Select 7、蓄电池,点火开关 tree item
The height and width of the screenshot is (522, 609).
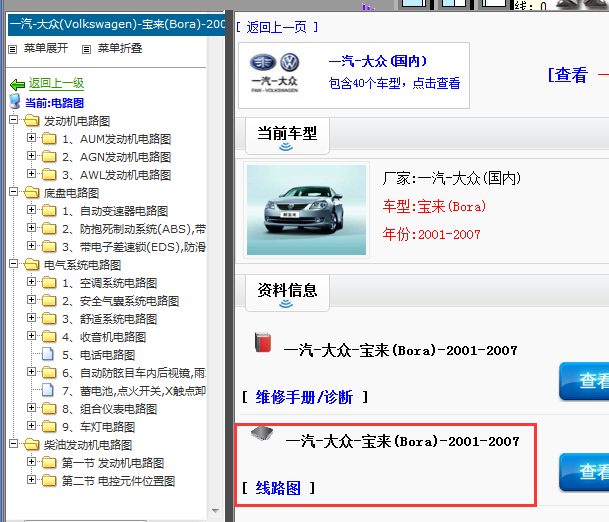coord(134,391)
